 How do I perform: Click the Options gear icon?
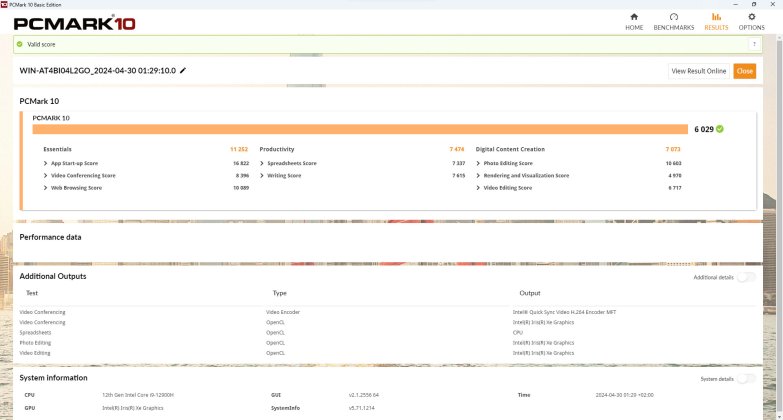coord(752,17)
